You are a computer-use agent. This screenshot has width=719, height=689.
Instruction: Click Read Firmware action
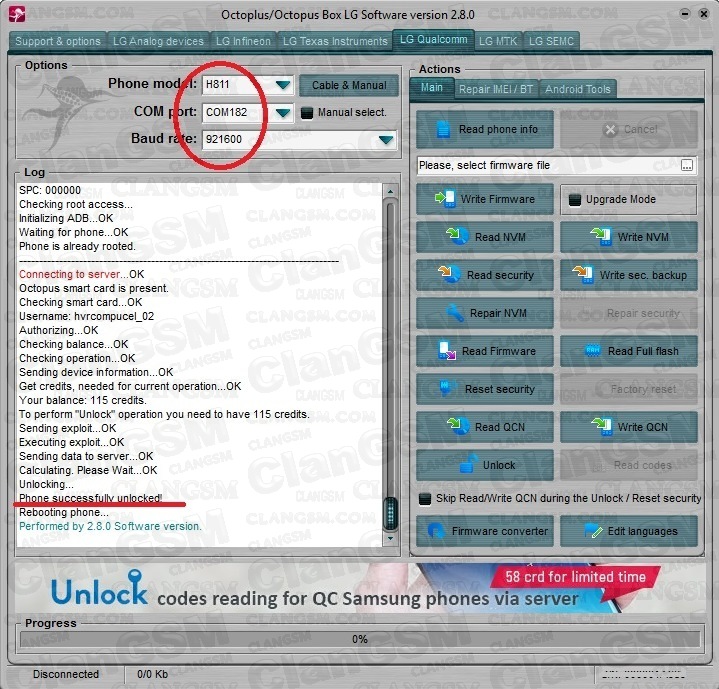point(484,351)
